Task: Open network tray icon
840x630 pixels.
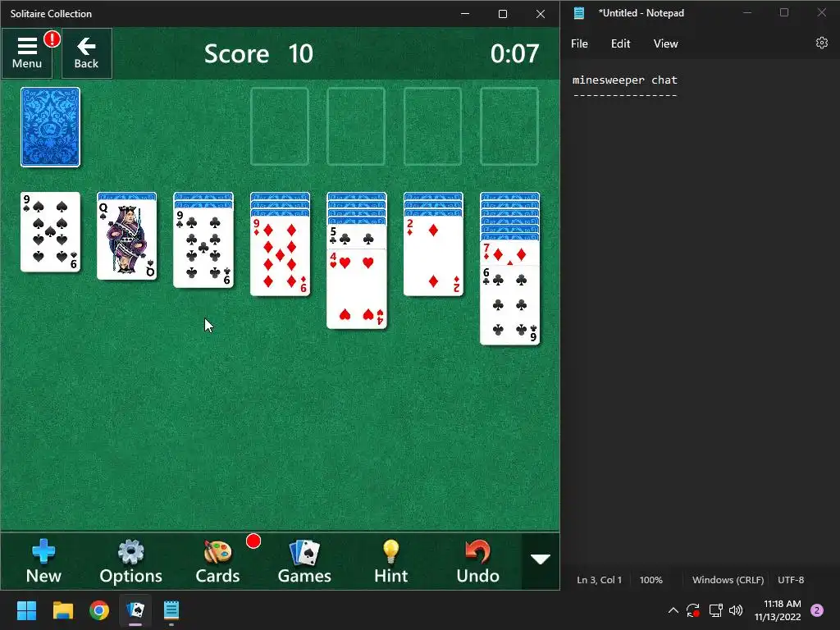Action: coord(715,610)
